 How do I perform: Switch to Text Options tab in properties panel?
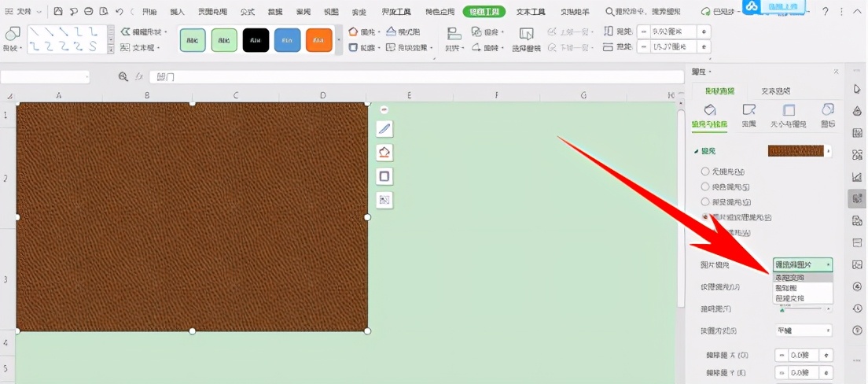pyautogui.click(x=776, y=91)
